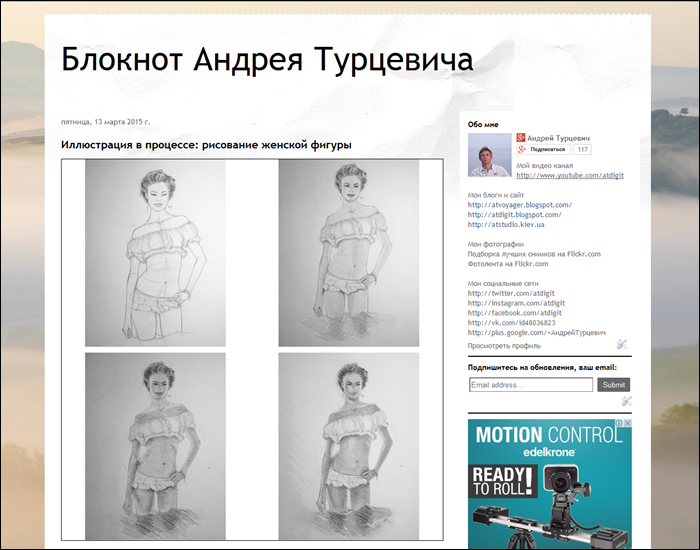
Task: Click the Мои фотографии label
Action: click(x=496, y=244)
